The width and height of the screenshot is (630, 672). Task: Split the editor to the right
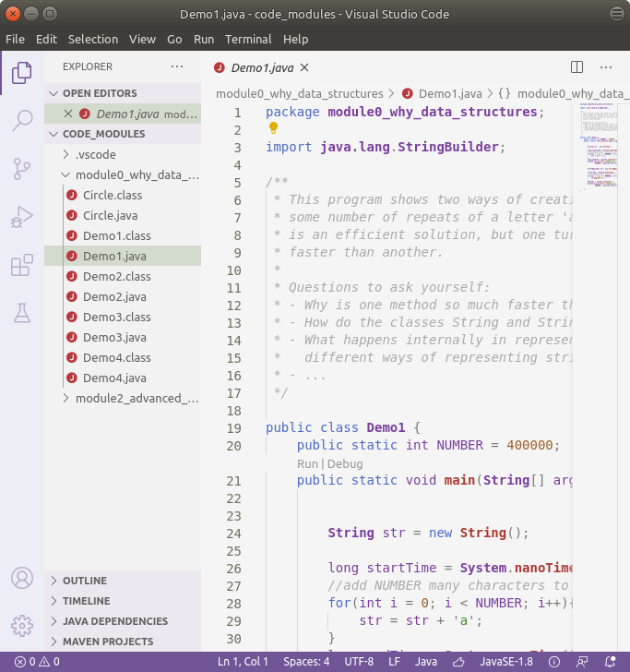click(577, 67)
